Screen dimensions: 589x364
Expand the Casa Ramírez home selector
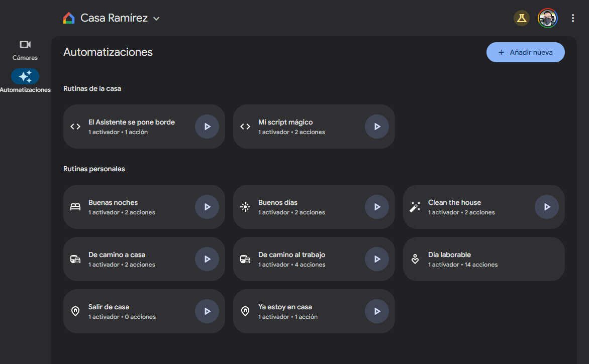156,18
